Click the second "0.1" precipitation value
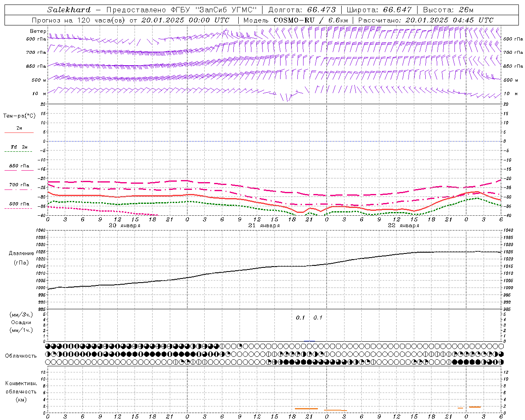The width and height of the screenshot is (525, 420). [x=318, y=317]
